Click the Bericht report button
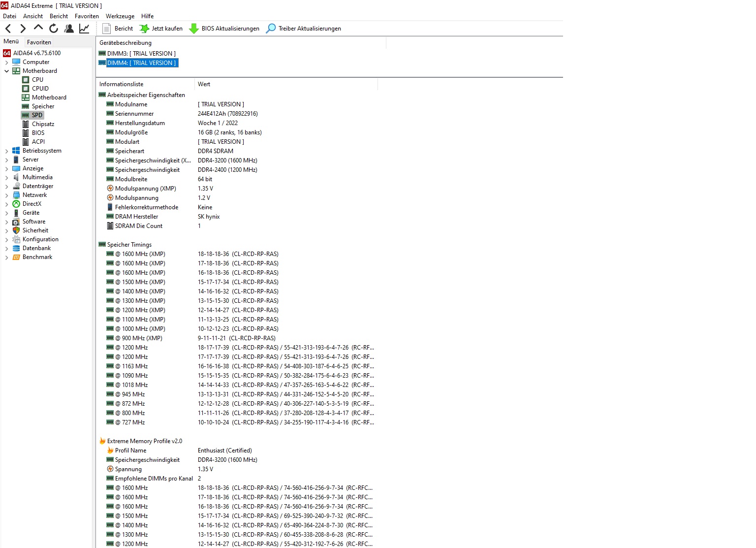756x548 pixels. [117, 29]
